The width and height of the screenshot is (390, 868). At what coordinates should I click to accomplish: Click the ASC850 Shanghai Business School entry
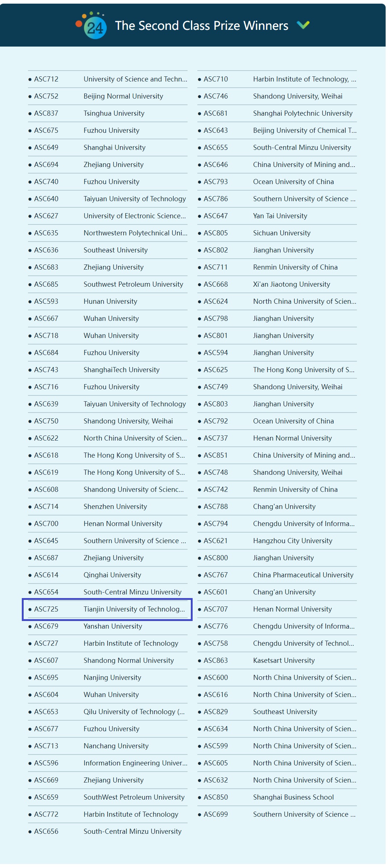pyautogui.click(x=277, y=797)
